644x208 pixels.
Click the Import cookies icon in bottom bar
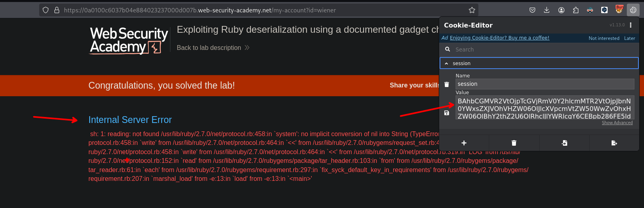click(564, 143)
